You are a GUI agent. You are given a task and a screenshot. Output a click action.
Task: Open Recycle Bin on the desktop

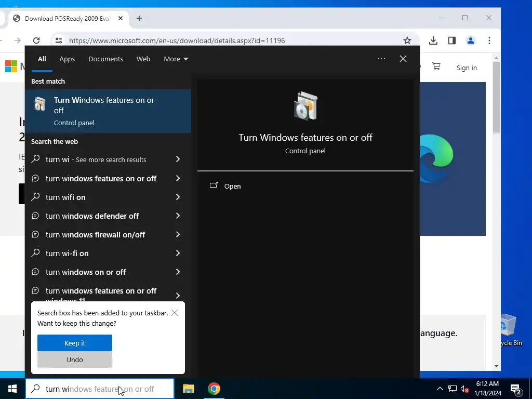click(510, 330)
